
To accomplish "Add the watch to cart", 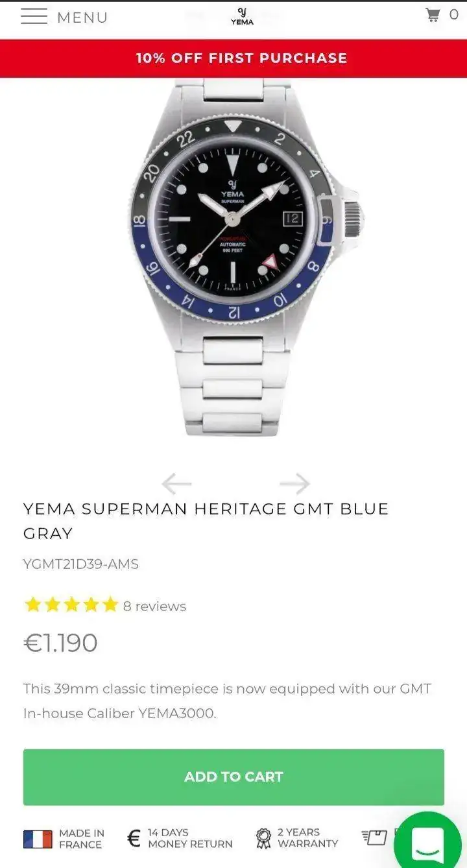I will [233, 777].
